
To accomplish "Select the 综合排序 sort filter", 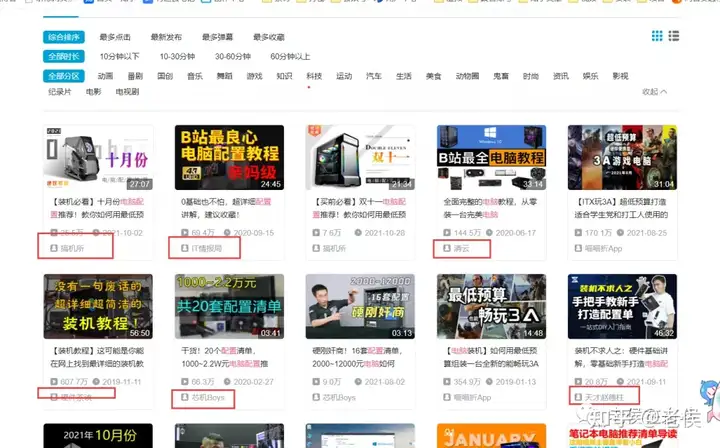I will [x=64, y=37].
